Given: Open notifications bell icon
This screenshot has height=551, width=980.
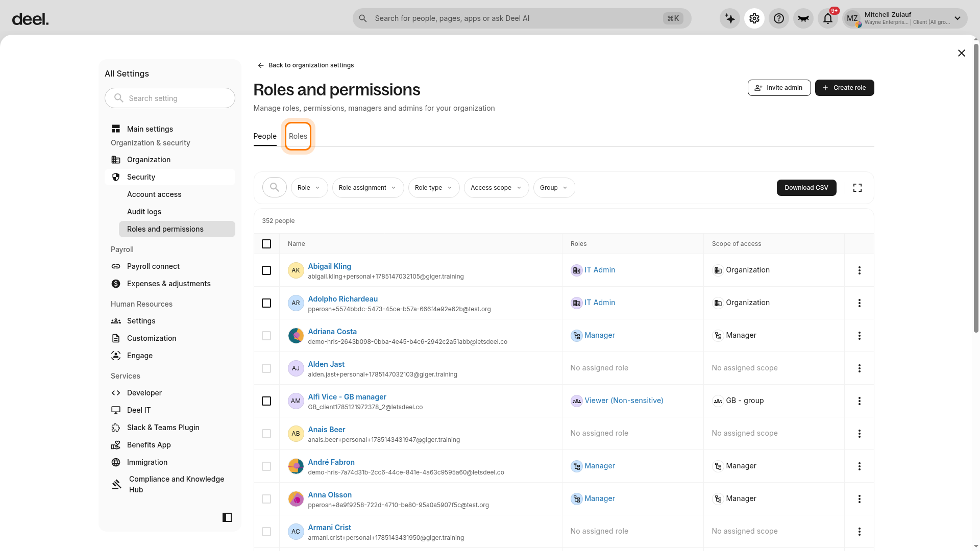Looking at the screenshot, I should point(828,18).
